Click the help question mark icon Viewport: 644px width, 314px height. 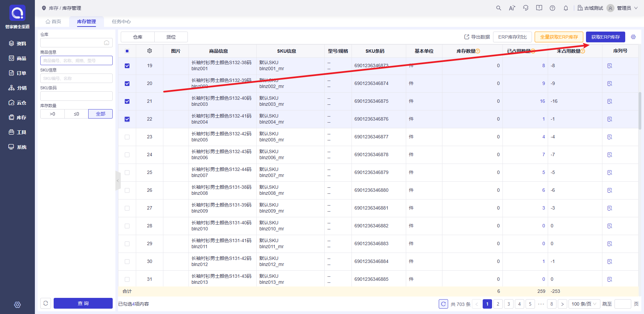[x=552, y=8]
